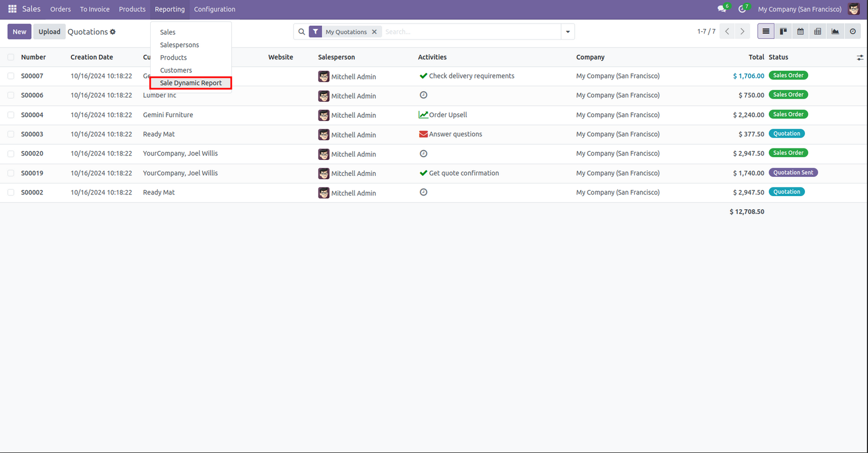Open the Configuration menu

(214, 9)
